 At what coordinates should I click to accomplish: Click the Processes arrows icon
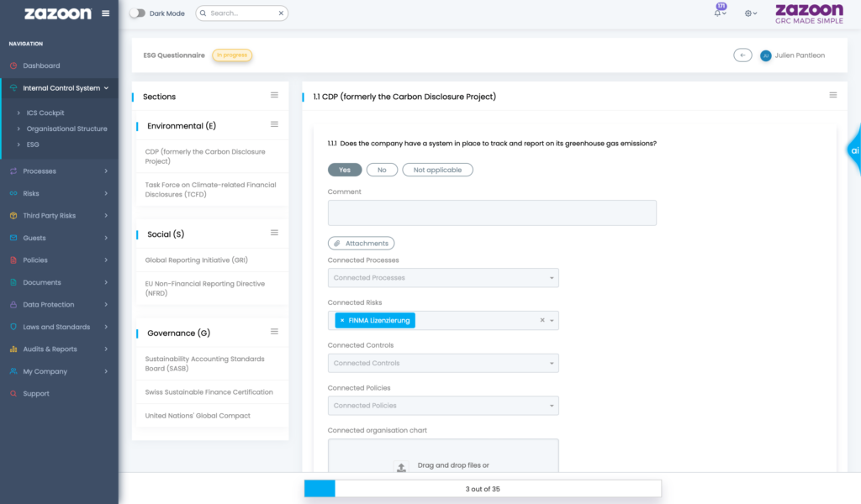coord(13,171)
